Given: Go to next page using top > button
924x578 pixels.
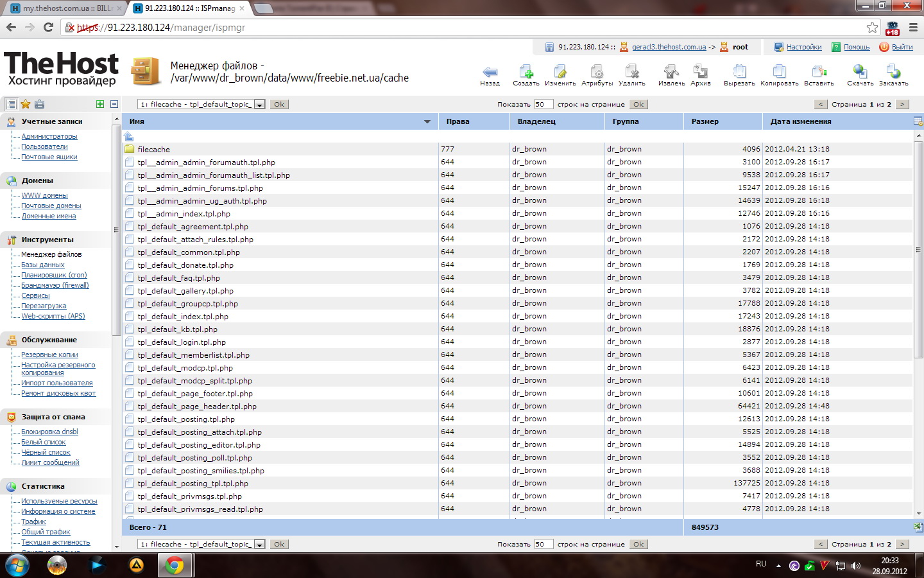Looking at the screenshot, I should [902, 104].
